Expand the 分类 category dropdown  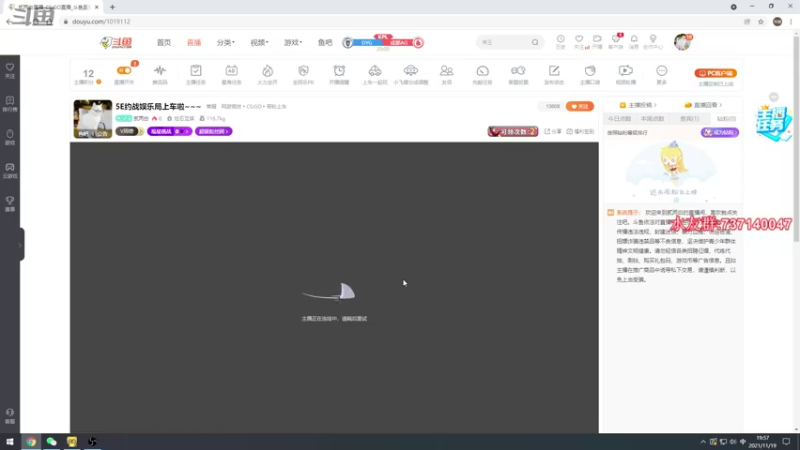tap(226, 42)
